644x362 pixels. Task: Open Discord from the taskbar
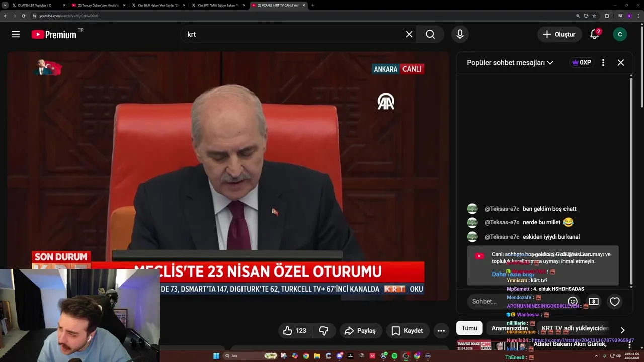pos(340,356)
